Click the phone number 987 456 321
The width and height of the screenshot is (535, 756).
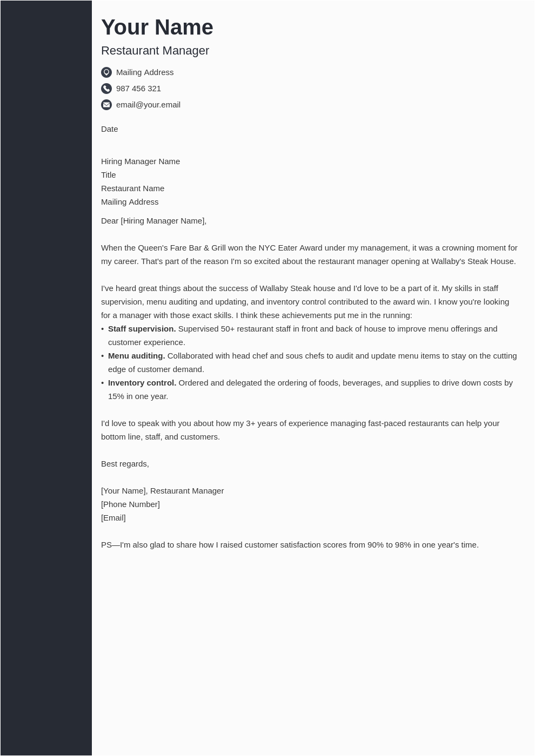138,89
